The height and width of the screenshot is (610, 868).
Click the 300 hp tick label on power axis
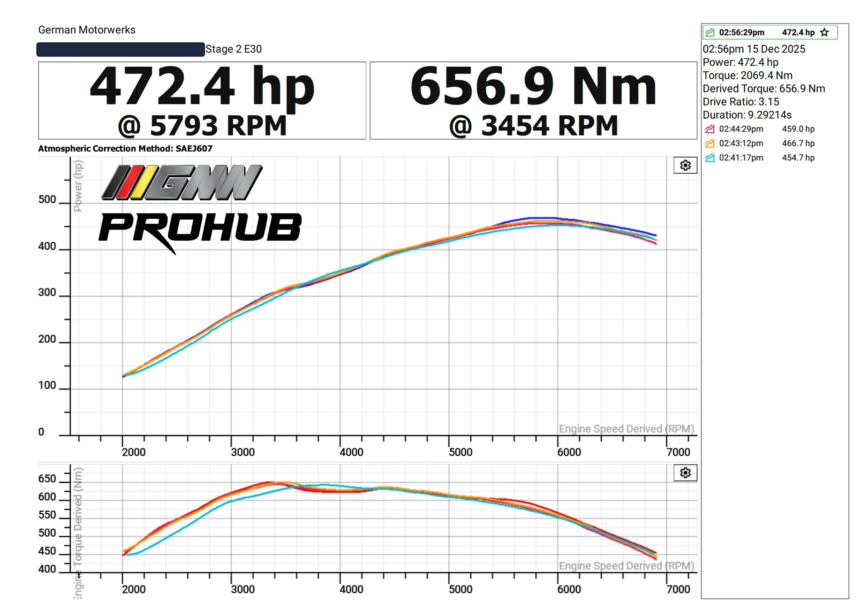47,293
